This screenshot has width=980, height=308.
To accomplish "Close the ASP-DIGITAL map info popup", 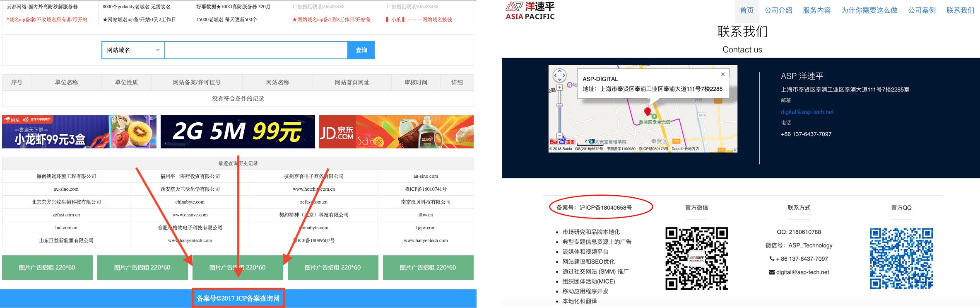I will point(722,75).
